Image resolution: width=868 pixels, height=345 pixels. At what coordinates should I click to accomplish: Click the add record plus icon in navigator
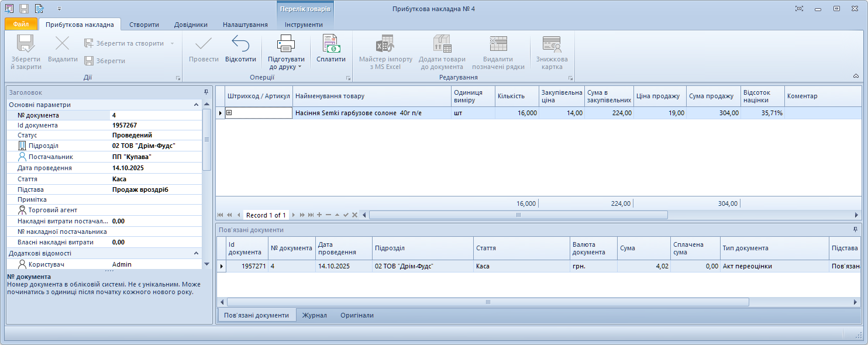click(319, 215)
